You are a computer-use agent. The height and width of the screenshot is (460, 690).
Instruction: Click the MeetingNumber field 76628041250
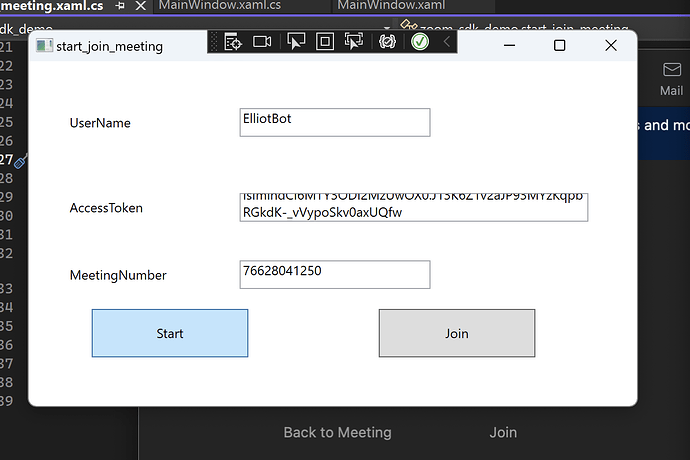(x=335, y=275)
